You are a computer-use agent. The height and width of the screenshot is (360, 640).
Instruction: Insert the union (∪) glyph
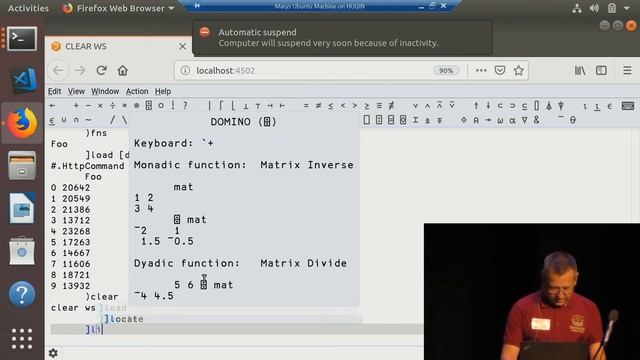tap(64, 120)
